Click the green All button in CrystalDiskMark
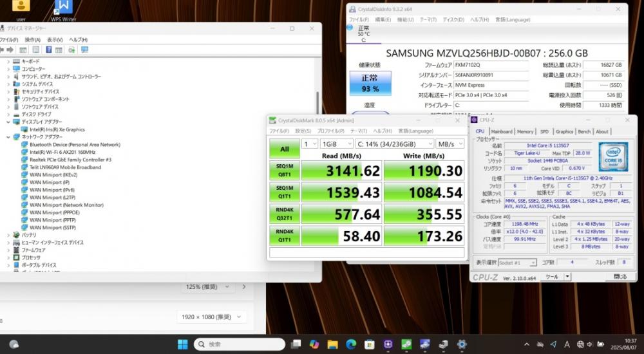Screen dimensions: 644x354 [x=285, y=149]
